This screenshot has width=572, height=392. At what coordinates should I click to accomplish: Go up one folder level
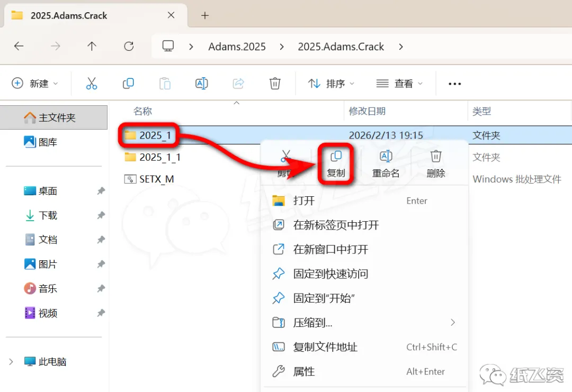(x=92, y=46)
